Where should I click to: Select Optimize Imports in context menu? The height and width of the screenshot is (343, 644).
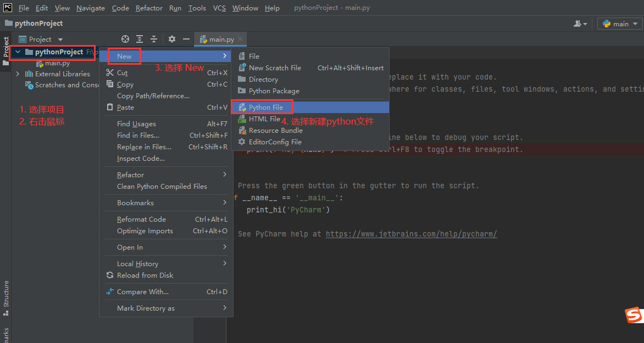click(x=166, y=230)
